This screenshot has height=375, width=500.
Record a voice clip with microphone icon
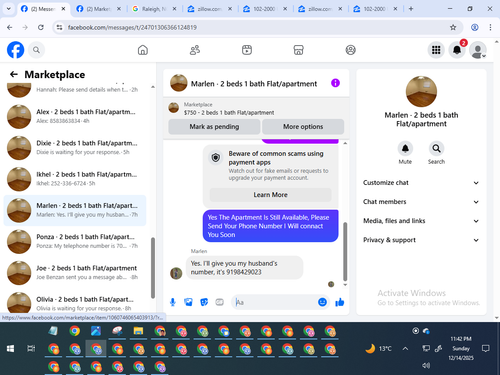tap(173, 302)
